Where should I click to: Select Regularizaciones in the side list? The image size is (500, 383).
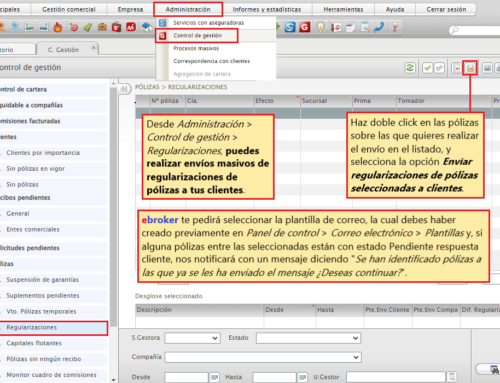pyautogui.click(x=53, y=328)
